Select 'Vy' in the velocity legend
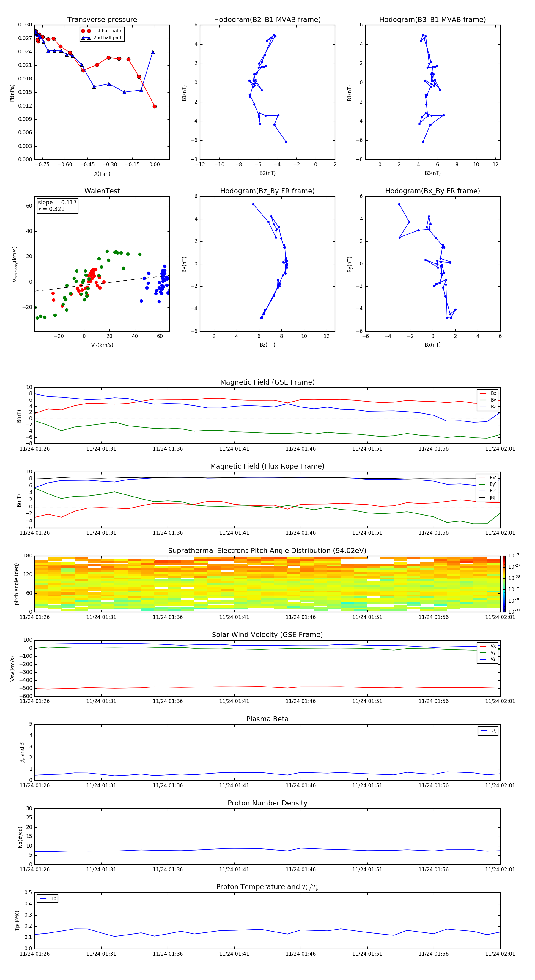This screenshot has width=535, height=980. [x=488, y=652]
